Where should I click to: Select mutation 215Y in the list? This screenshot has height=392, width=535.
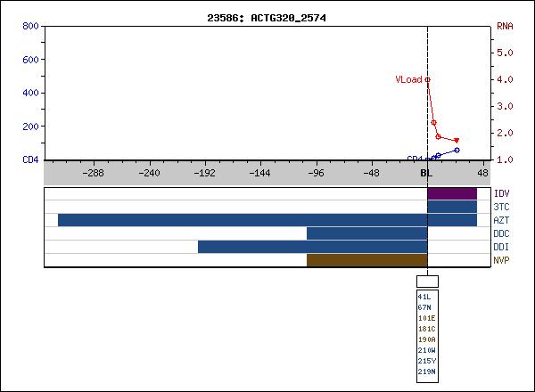click(x=424, y=360)
